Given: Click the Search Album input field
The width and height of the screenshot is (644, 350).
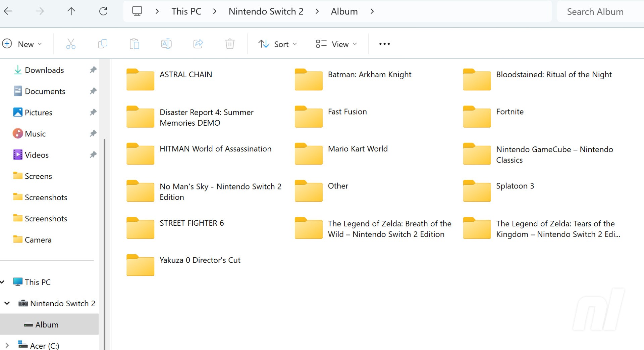Looking at the screenshot, I should tap(600, 11).
